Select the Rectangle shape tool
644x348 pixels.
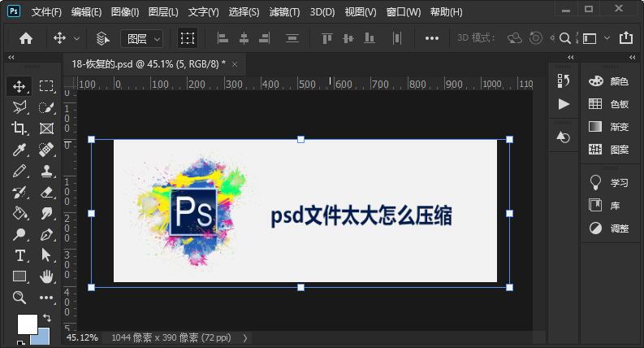click(x=19, y=276)
